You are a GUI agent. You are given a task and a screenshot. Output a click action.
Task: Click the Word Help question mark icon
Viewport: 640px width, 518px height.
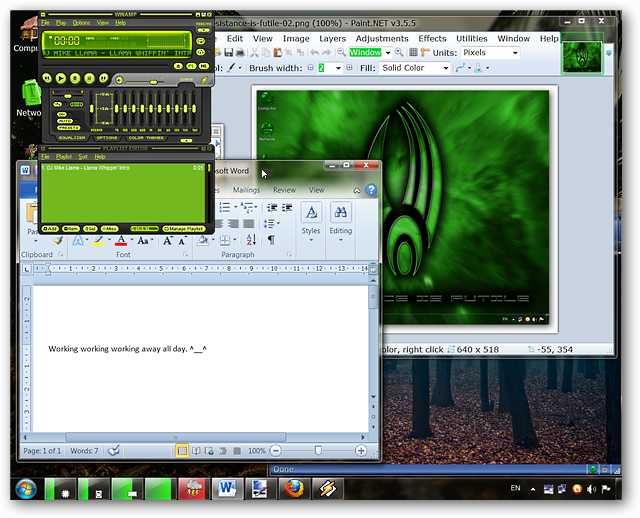371,190
